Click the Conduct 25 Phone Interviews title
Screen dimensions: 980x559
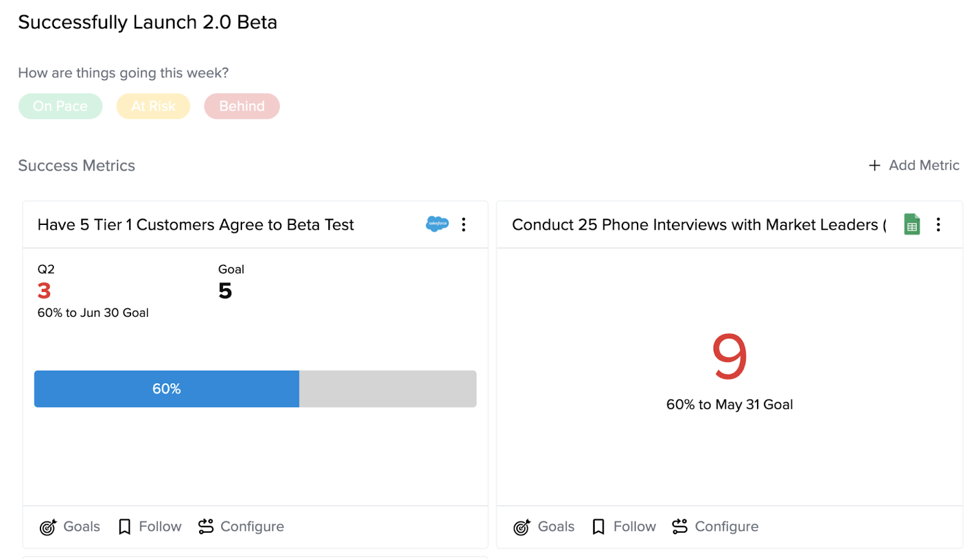(699, 225)
